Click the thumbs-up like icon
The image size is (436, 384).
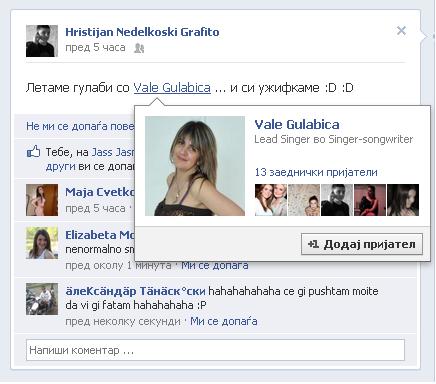point(33,152)
